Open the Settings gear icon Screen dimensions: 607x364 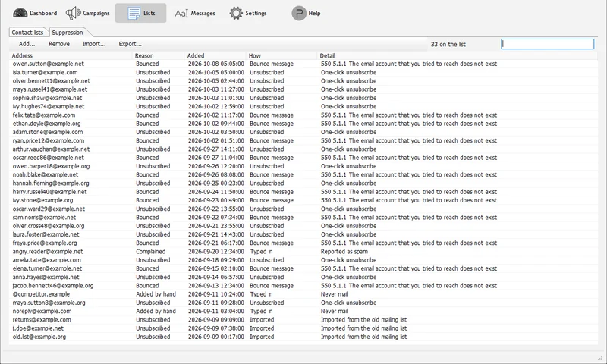pos(236,13)
